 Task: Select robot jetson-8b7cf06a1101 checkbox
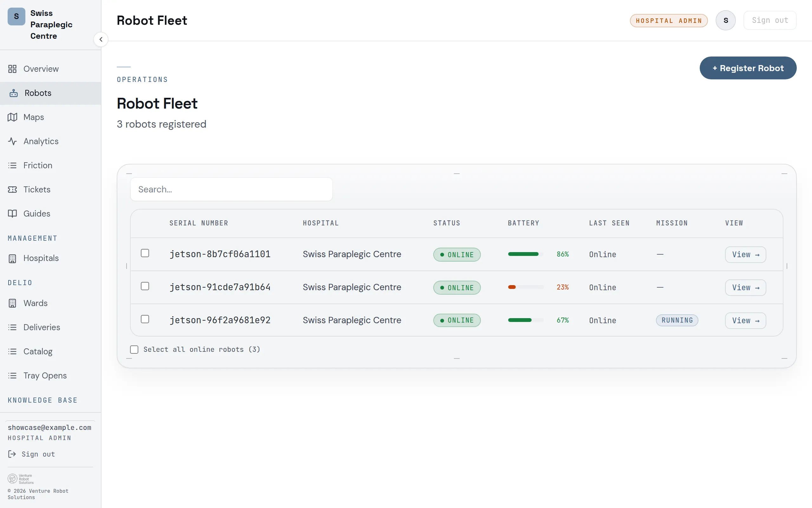(x=145, y=253)
